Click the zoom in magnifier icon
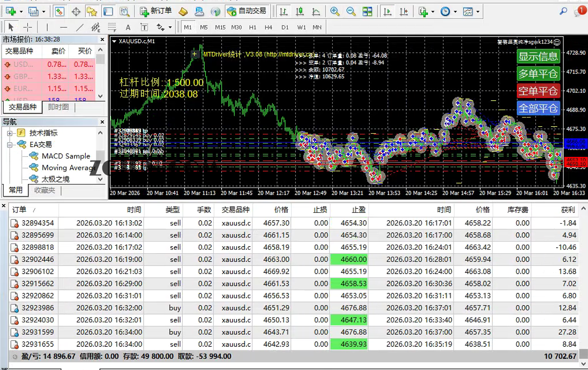The height and width of the screenshot is (370, 588). pyautogui.click(x=335, y=12)
